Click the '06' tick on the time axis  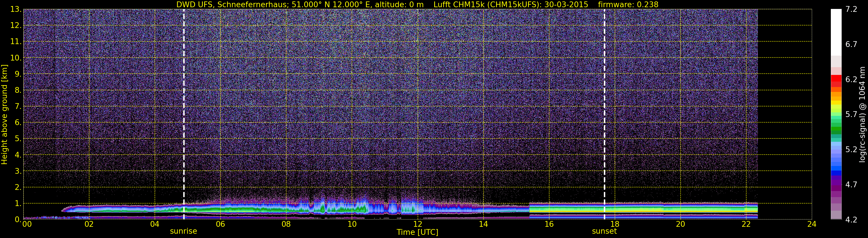(220, 224)
